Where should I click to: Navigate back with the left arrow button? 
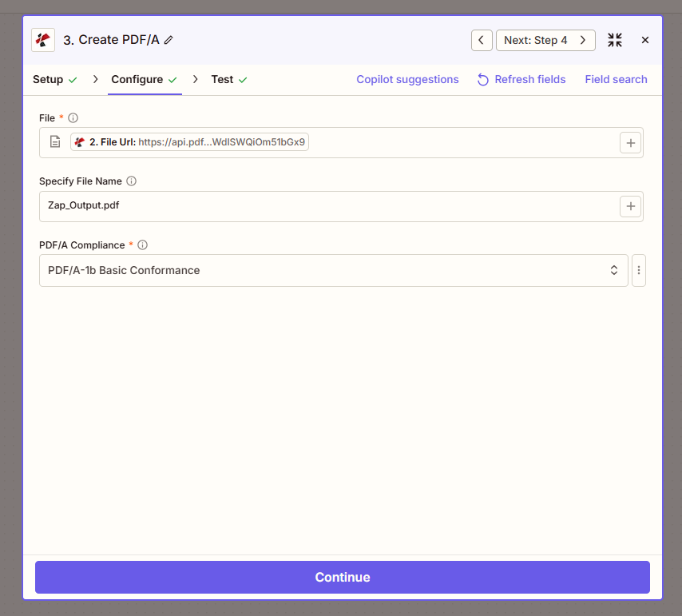click(482, 39)
